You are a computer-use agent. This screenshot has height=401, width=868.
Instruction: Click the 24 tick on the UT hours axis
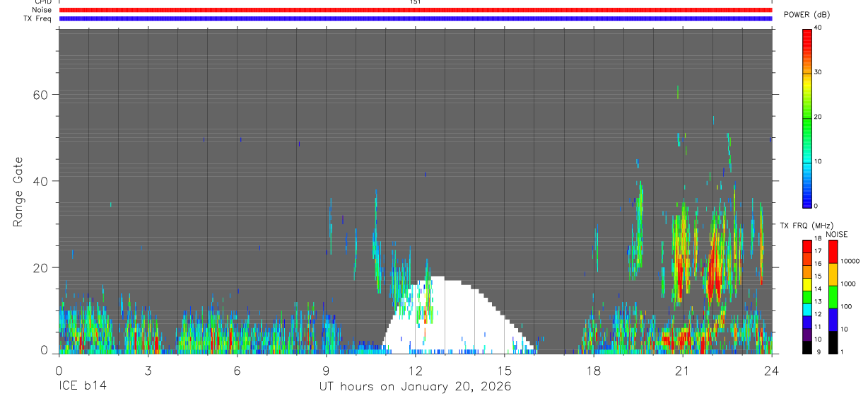point(771,370)
